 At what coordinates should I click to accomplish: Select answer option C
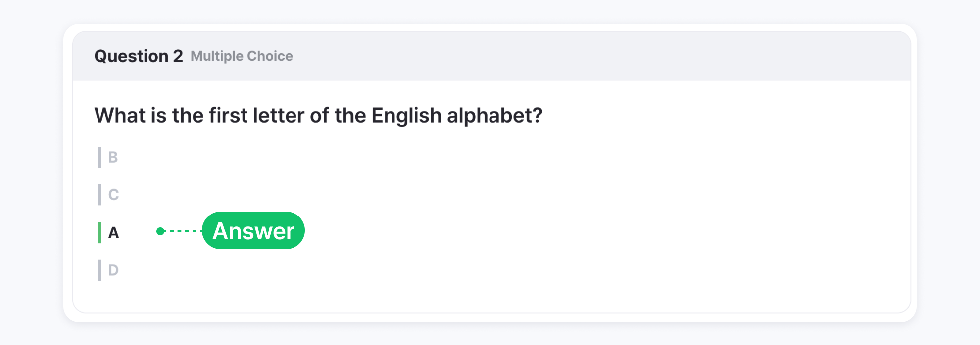click(x=113, y=195)
